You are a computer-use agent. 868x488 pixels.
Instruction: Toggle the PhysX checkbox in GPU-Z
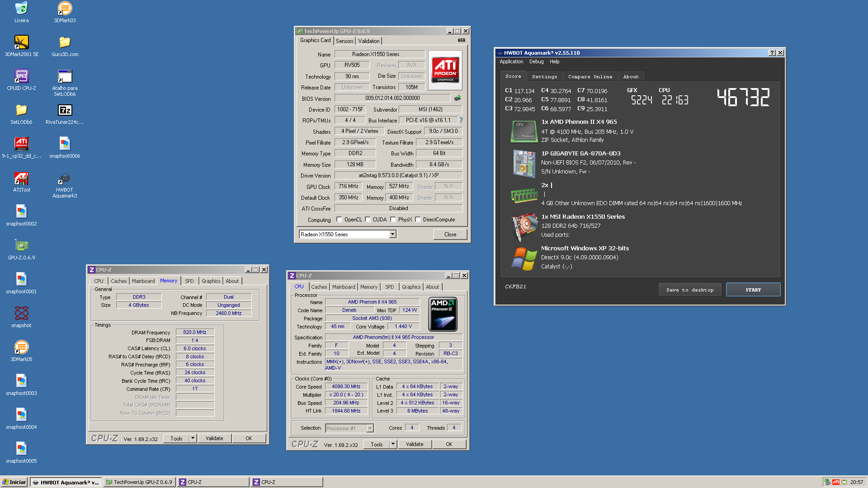click(393, 220)
